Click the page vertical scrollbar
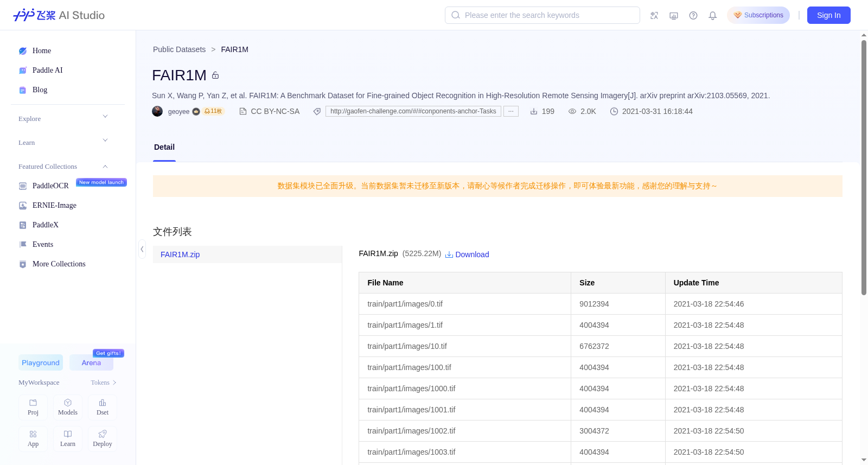 (864, 167)
